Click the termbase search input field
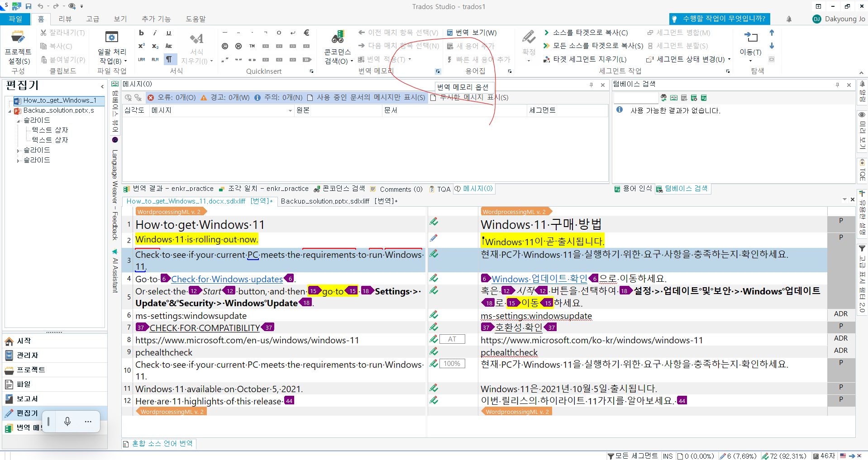Screen dimensions: 868x460 (x=635, y=98)
